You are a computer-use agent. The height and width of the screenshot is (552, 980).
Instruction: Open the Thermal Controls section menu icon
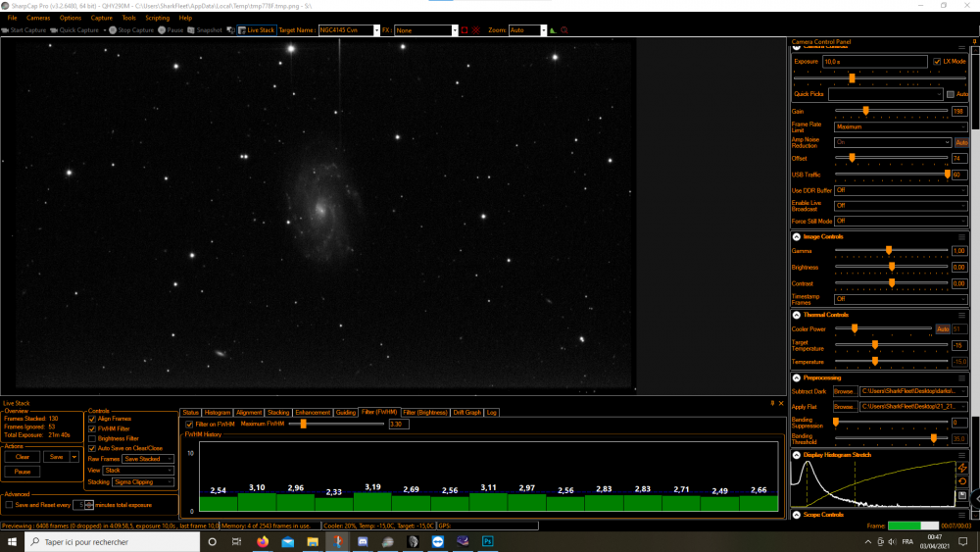[962, 315]
